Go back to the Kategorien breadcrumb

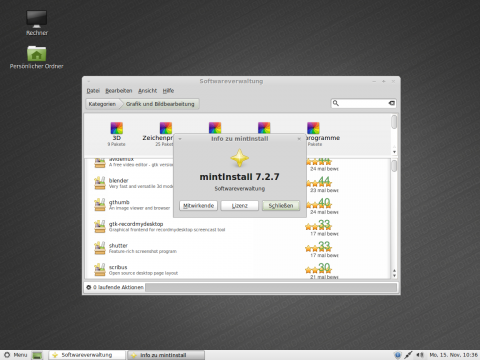click(102, 104)
